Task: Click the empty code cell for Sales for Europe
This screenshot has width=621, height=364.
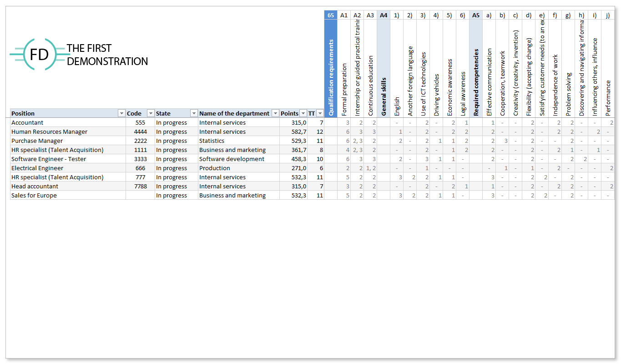Action: tap(140, 195)
